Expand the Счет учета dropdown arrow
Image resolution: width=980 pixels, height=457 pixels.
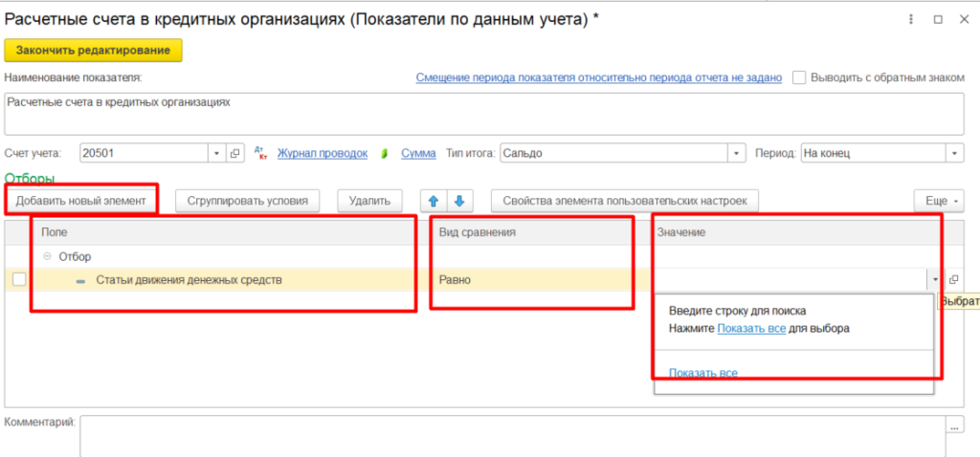[216, 153]
